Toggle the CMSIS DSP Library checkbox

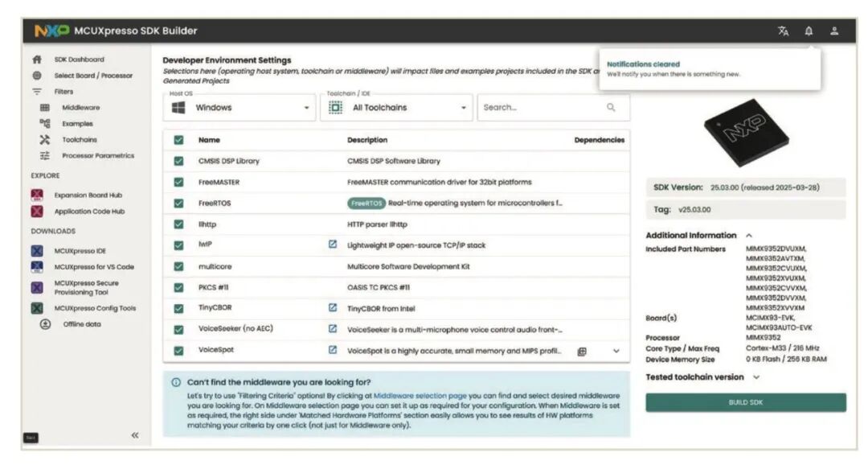click(x=178, y=161)
